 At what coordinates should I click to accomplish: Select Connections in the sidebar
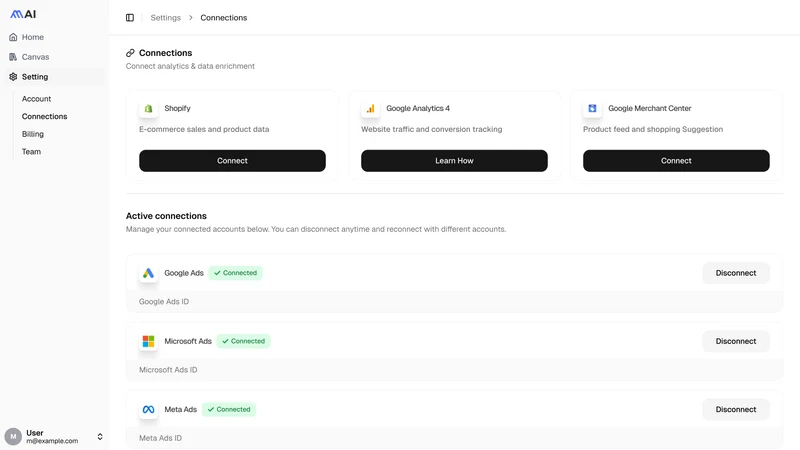(44, 116)
